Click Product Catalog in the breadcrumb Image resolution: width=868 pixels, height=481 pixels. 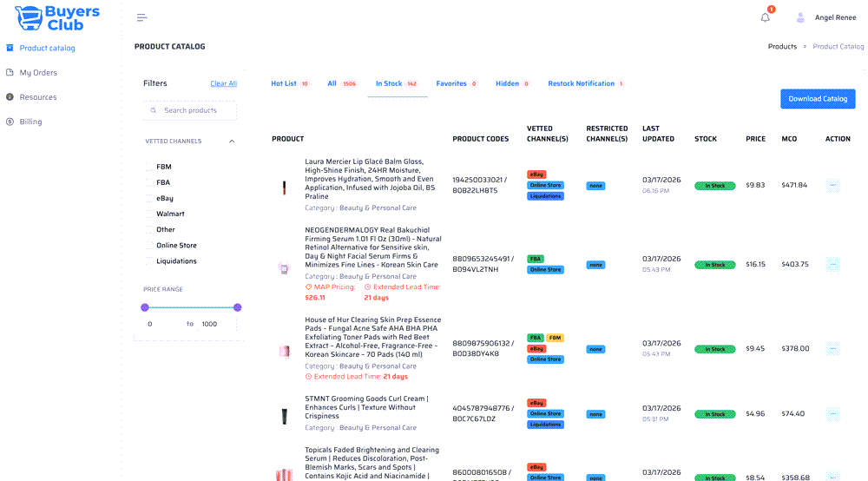838,47
